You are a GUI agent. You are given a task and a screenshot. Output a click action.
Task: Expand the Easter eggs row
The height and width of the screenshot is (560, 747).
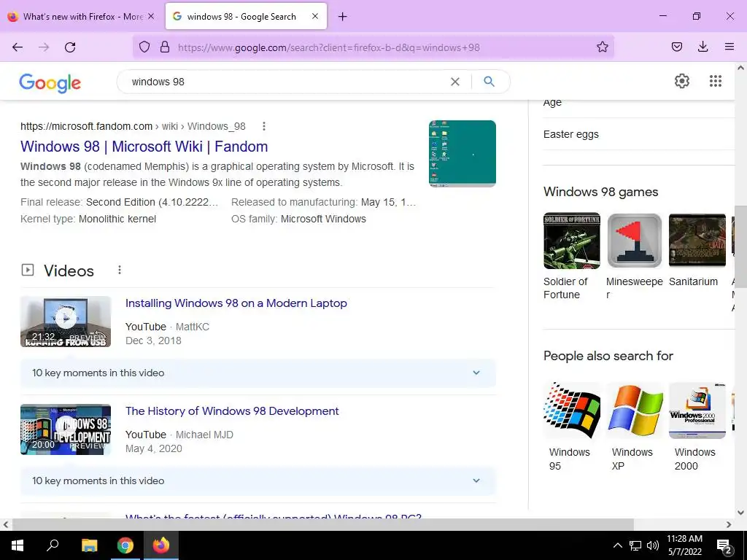(x=638, y=134)
